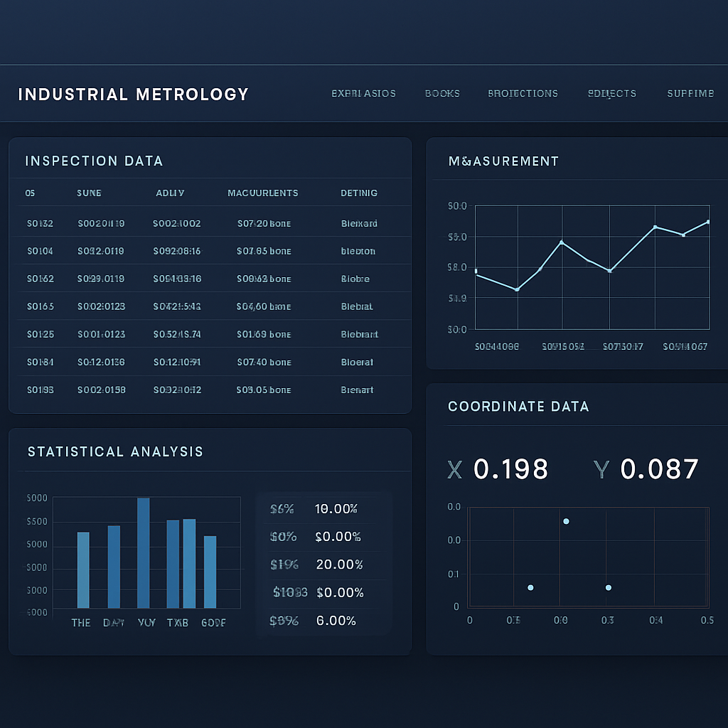Select row S0193 in inspection table
Screen dimensions: 728x728
[214, 390]
